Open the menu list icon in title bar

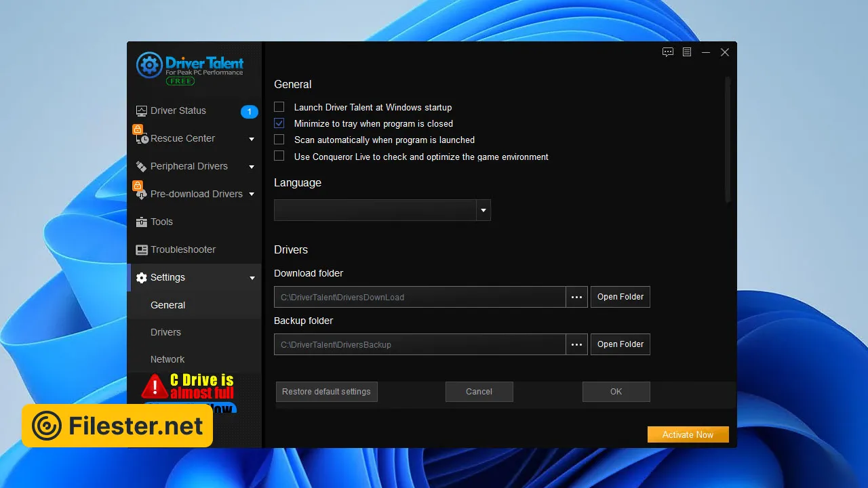pyautogui.click(x=687, y=52)
